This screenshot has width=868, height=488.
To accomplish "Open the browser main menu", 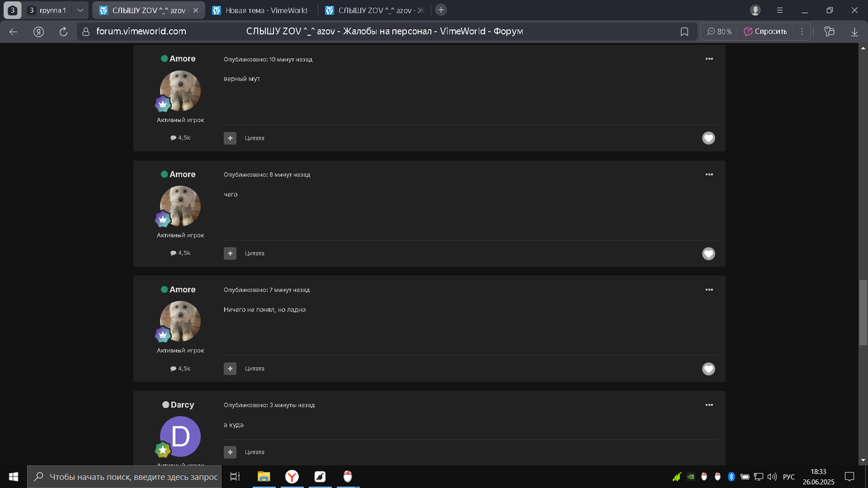I will 780,10.
